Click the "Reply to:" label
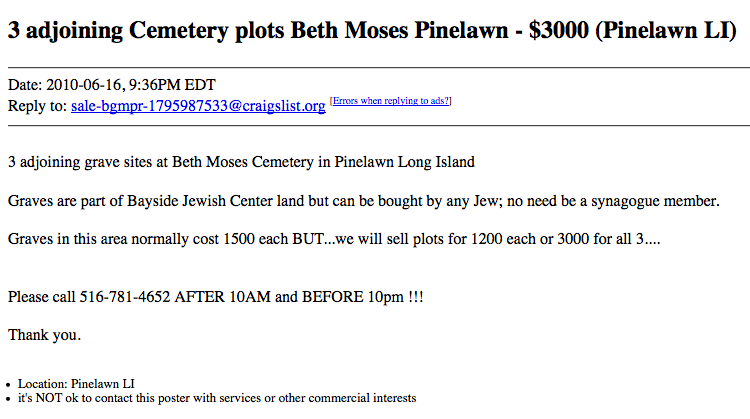This screenshot has height=419, width=750. tap(37, 106)
